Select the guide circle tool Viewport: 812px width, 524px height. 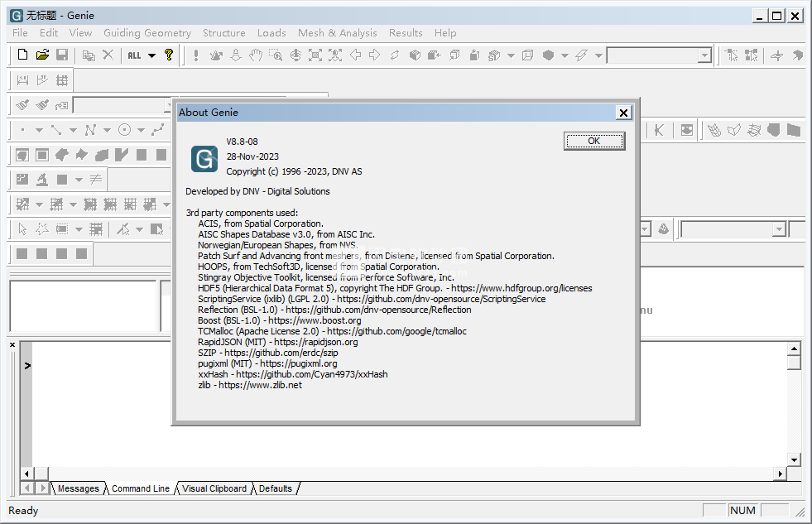pyautogui.click(x=124, y=130)
